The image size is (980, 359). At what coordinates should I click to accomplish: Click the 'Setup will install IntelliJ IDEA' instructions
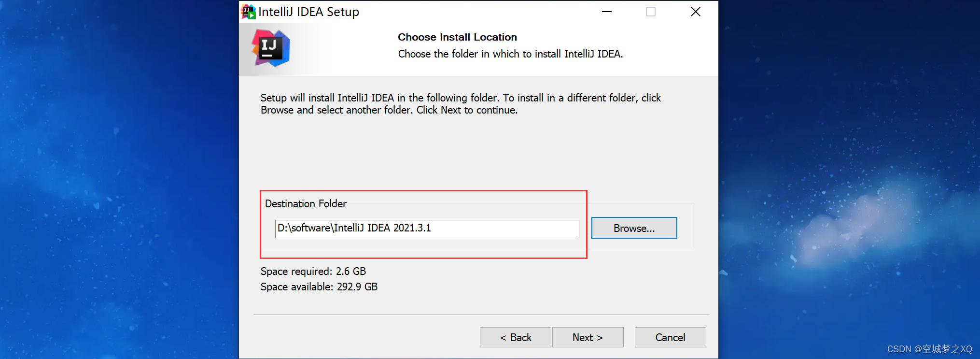461,104
